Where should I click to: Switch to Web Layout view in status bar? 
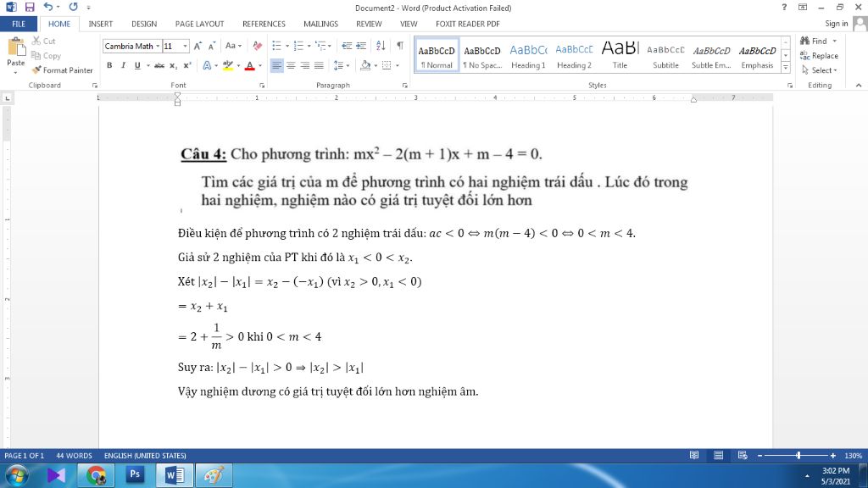pyautogui.click(x=743, y=455)
